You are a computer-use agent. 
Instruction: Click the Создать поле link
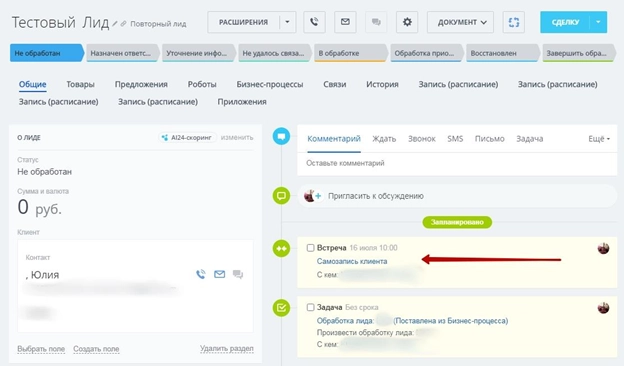pos(96,349)
